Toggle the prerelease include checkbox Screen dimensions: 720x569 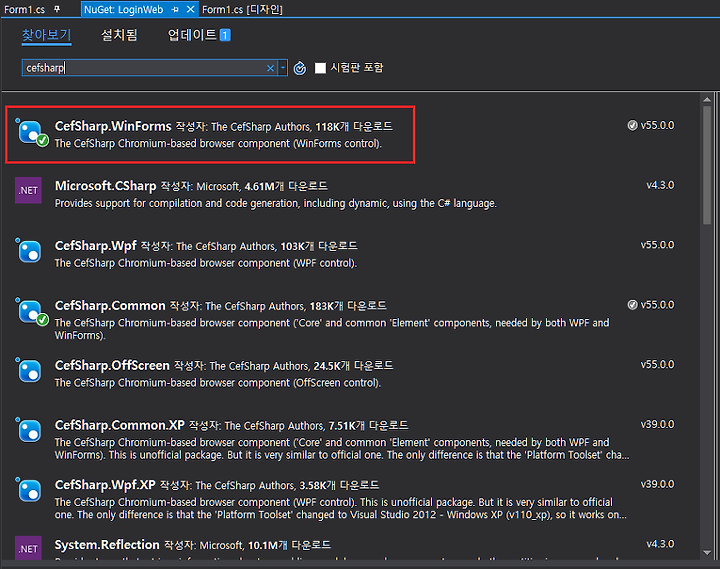[320, 68]
